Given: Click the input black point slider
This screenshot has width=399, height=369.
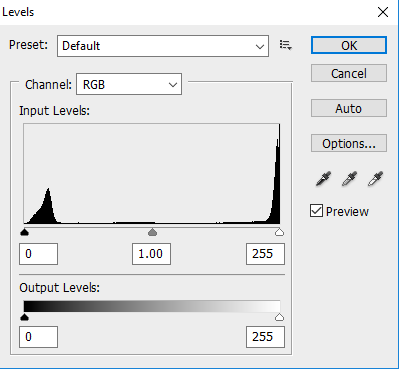Looking at the screenshot, I should point(25,232).
